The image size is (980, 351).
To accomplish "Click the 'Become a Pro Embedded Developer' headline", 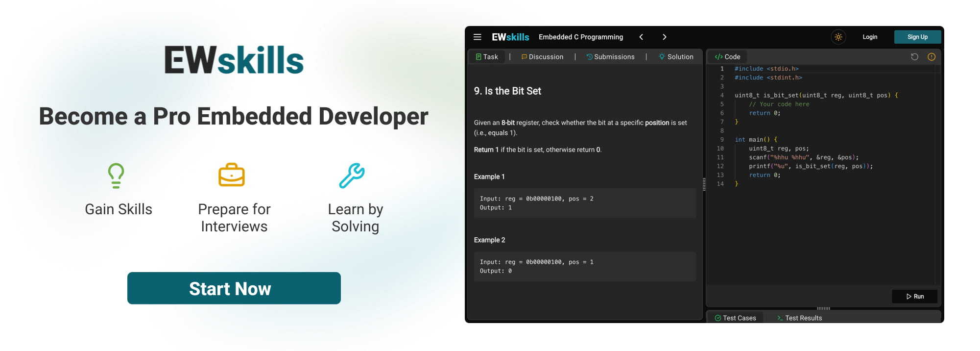I will pyautogui.click(x=234, y=116).
